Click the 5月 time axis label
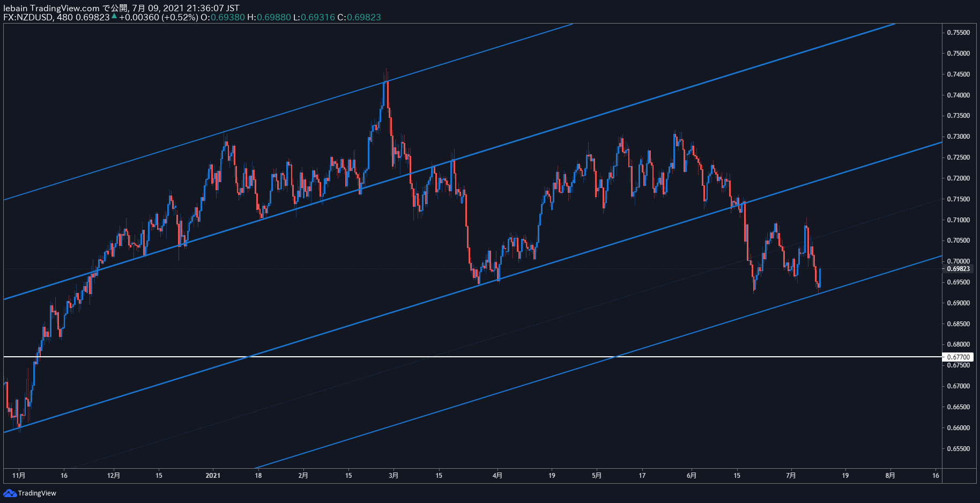The image size is (980, 503). coord(597,476)
